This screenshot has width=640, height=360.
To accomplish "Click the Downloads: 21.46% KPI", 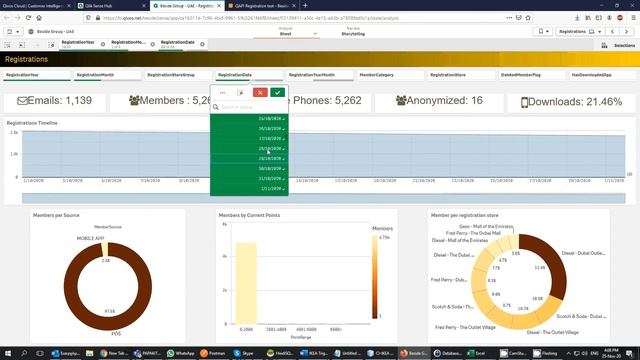I will click(571, 102).
